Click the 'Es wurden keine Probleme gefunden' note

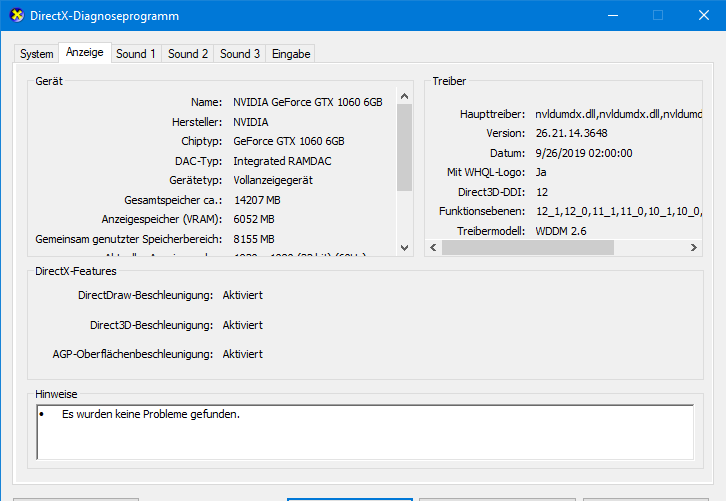tap(151, 414)
